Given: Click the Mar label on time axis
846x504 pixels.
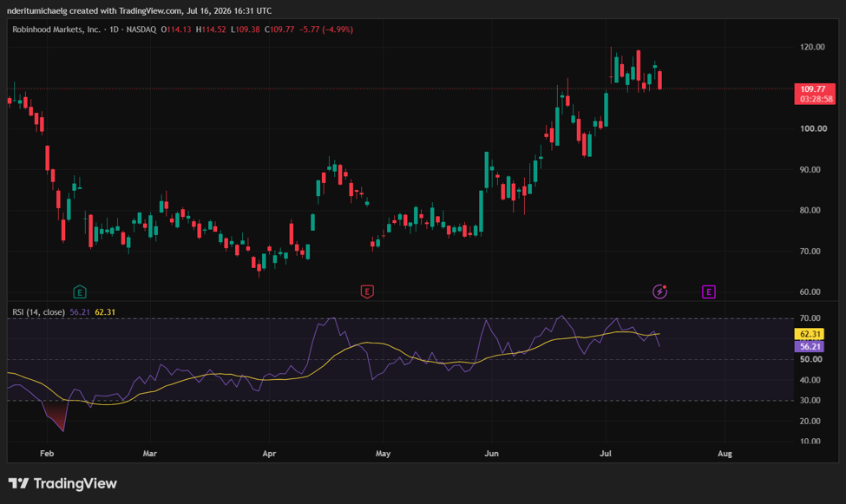Looking at the screenshot, I should [150, 454].
